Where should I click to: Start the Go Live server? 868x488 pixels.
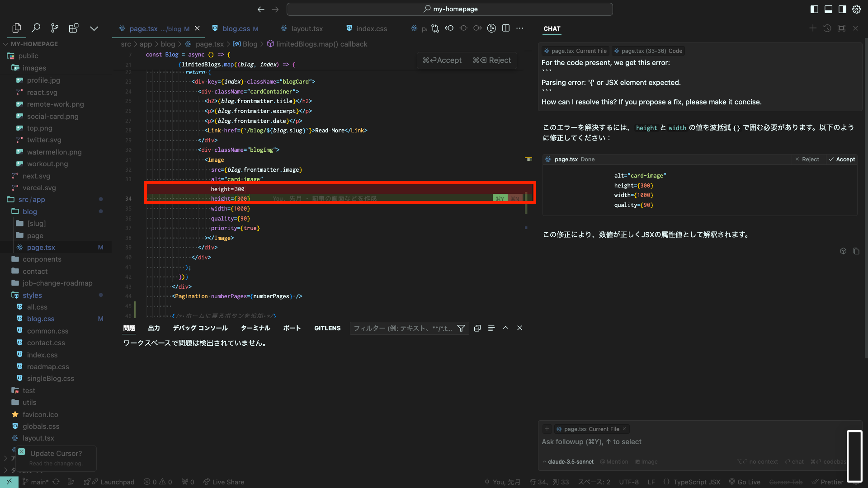(x=745, y=482)
